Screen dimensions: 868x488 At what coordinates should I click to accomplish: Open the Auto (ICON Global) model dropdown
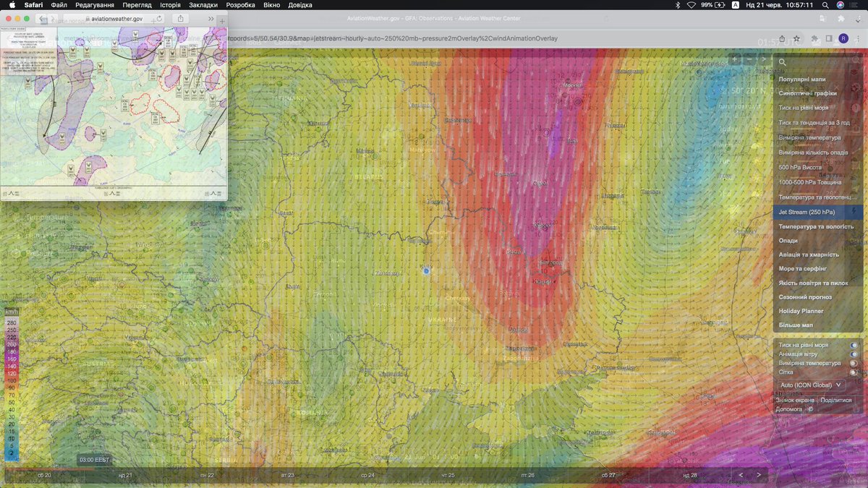[812, 385]
